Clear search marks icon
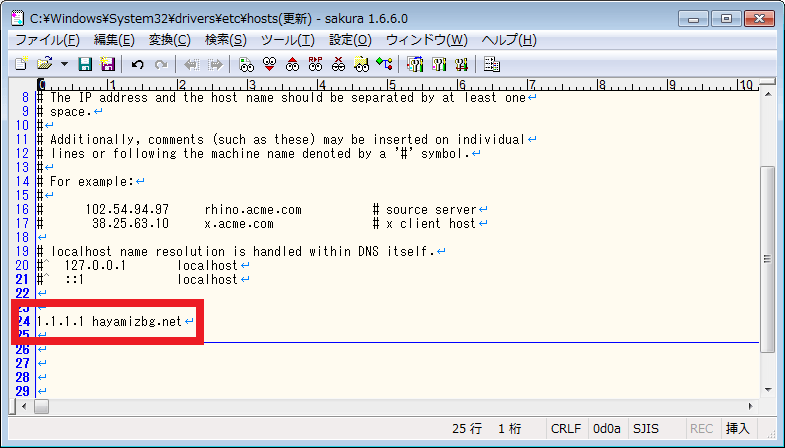Viewport: 785px width, 448px height. pyautogui.click(x=338, y=64)
